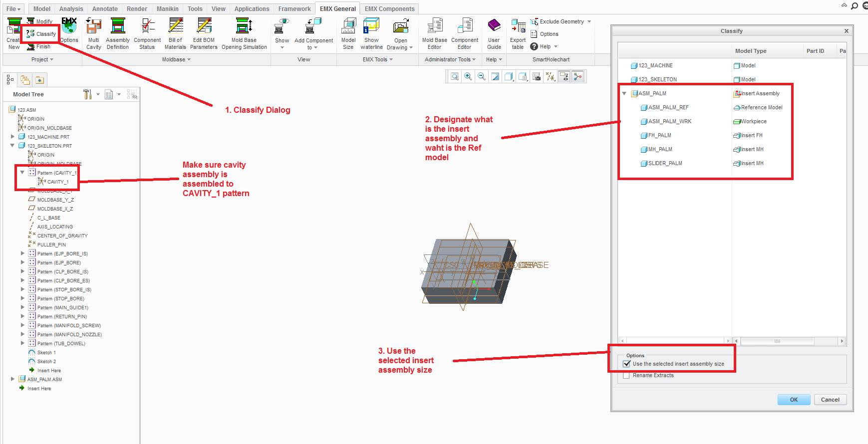The height and width of the screenshot is (444, 868).
Task: Click the Zoom Out icon
Action: 482,76
